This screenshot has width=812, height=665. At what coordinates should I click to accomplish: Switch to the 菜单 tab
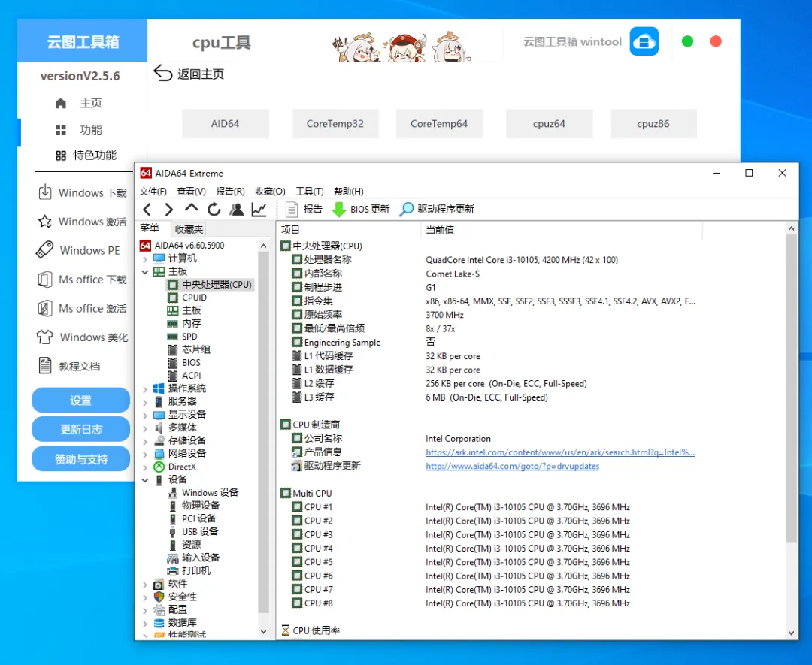[150, 228]
